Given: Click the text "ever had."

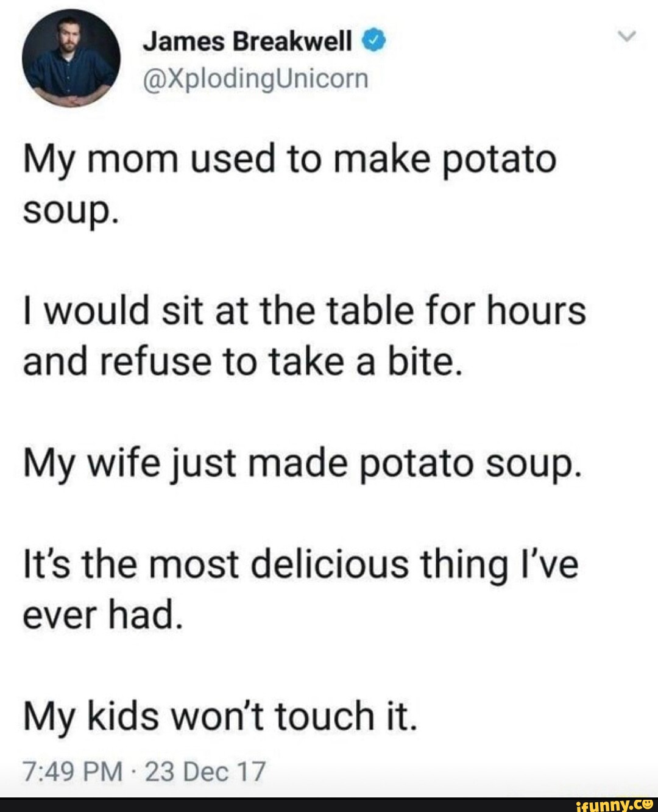Looking at the screenshot, I should [102, 614].
